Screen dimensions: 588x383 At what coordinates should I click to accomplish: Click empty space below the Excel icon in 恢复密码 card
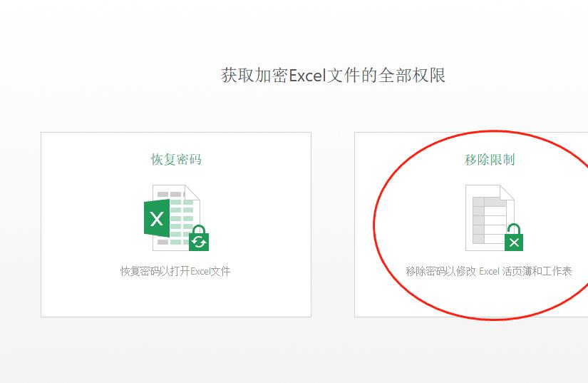pos(176,296)
